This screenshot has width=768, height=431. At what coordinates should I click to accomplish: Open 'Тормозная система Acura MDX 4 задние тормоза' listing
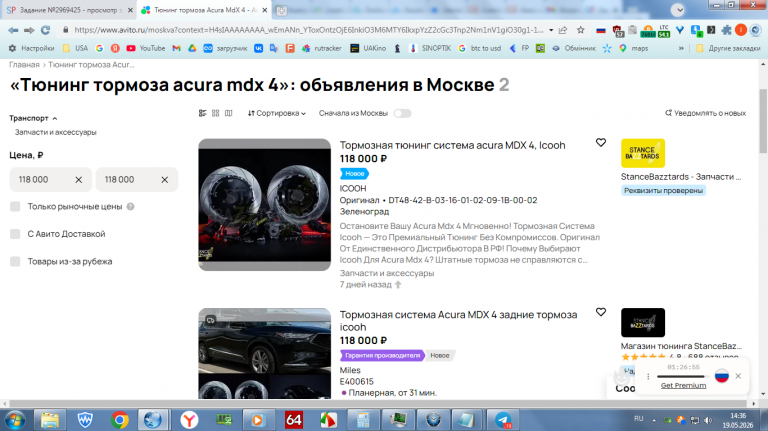click(x=458, y=321)
